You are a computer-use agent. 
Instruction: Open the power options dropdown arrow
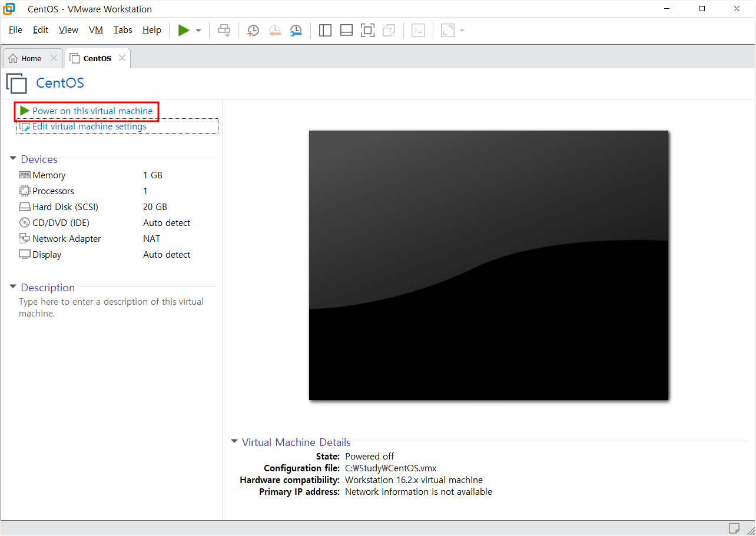(198, 31)
